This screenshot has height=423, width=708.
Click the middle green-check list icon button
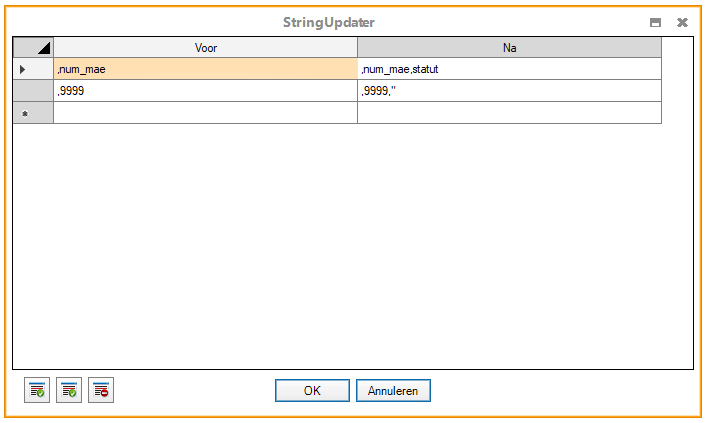pyautogui.click(x=69, y=390)
